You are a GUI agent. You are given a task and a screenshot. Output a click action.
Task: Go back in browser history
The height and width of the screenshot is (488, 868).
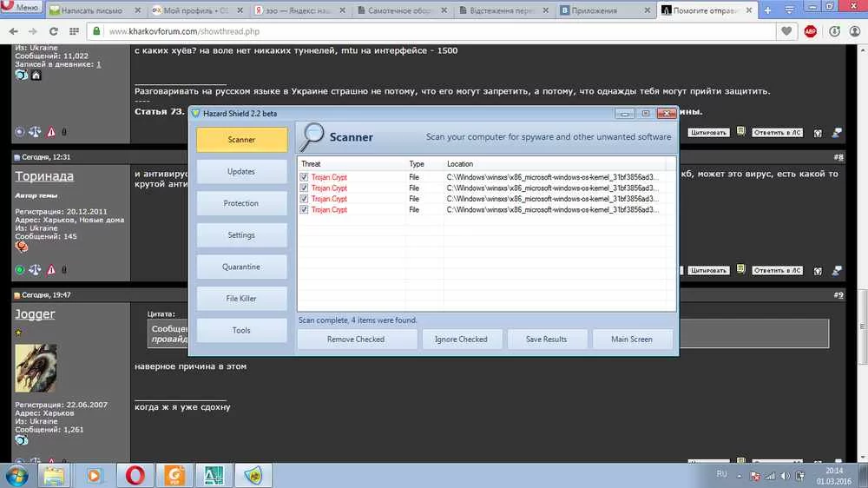pyautogui.click(x=13, y=31)
